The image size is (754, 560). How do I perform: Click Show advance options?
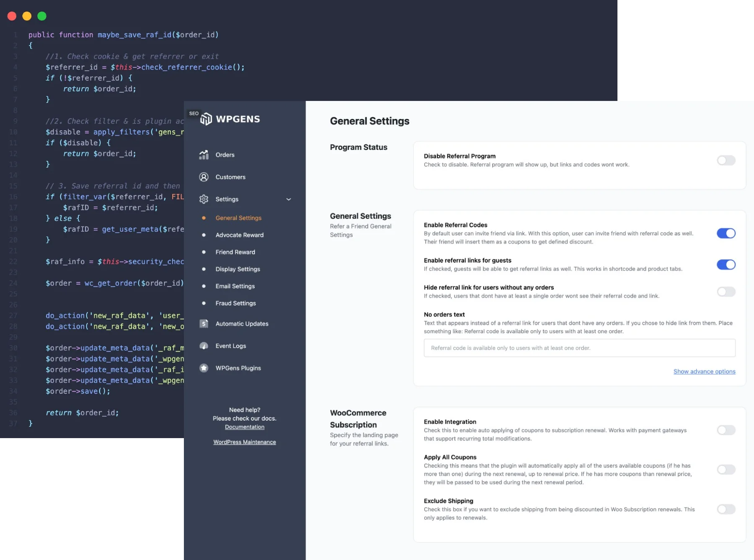[x=704, y=371]
